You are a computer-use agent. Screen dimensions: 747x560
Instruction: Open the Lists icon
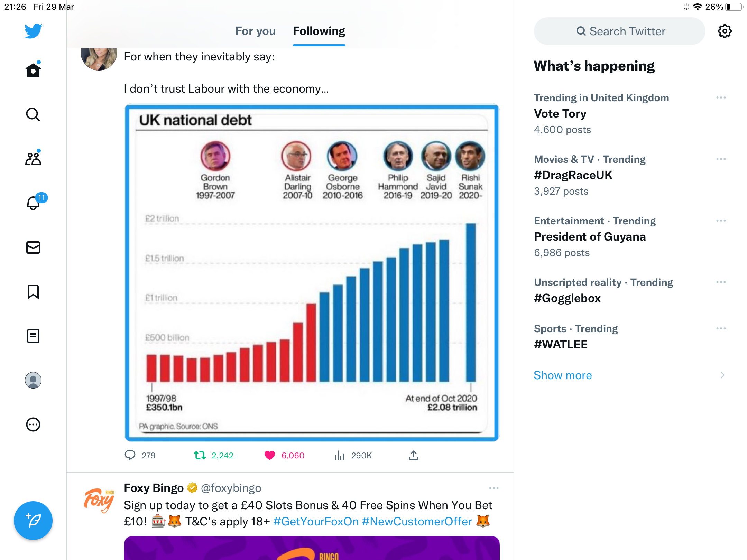tap(33, 336)
